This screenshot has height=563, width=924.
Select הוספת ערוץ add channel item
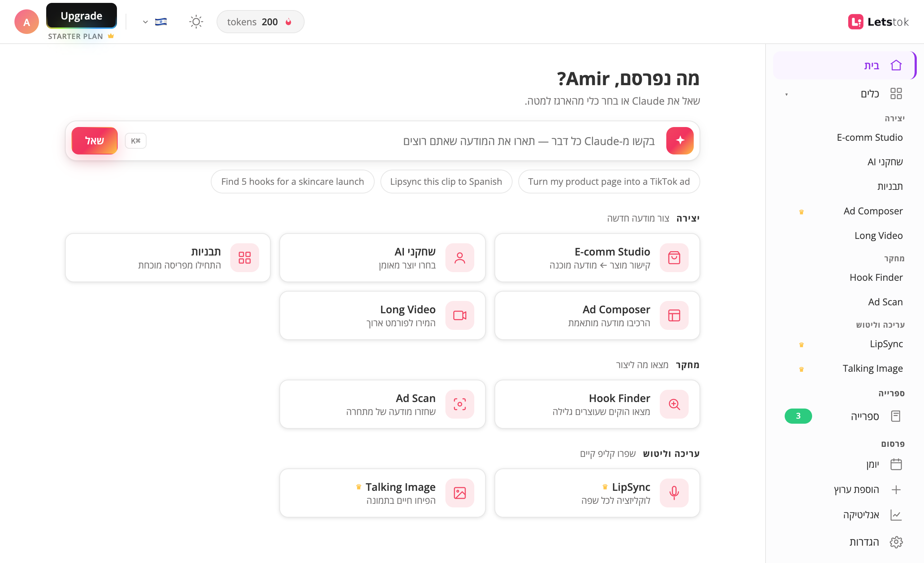tap(844, 489)
